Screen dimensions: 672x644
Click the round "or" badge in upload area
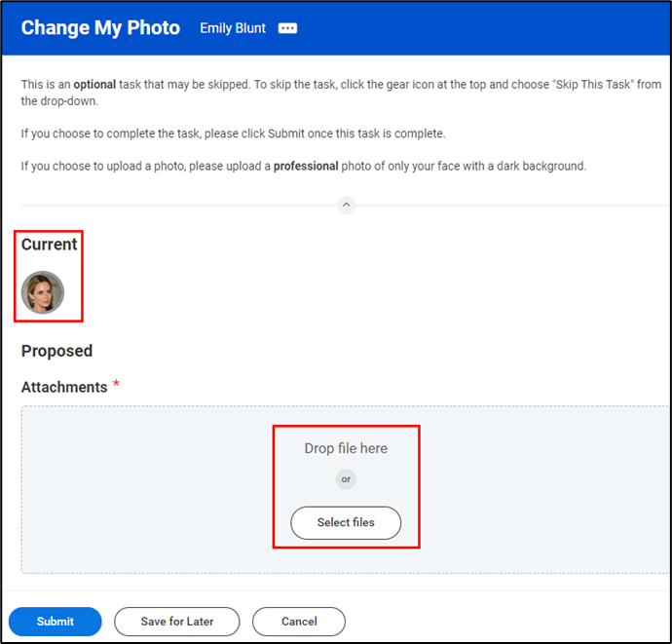346,479
